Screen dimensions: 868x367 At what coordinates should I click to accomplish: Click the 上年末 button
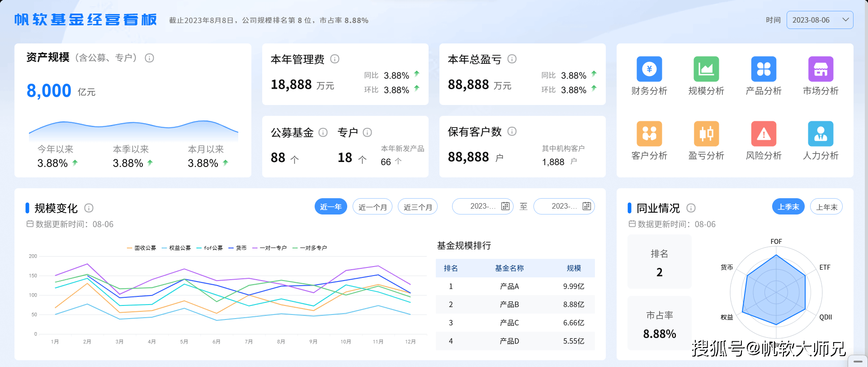[x=826, y=207]
